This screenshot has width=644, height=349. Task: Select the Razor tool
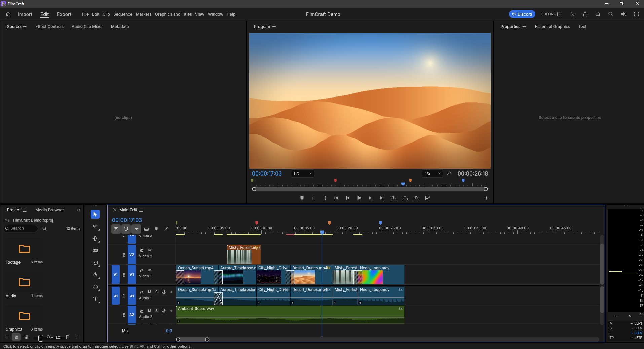click(95, 251)
